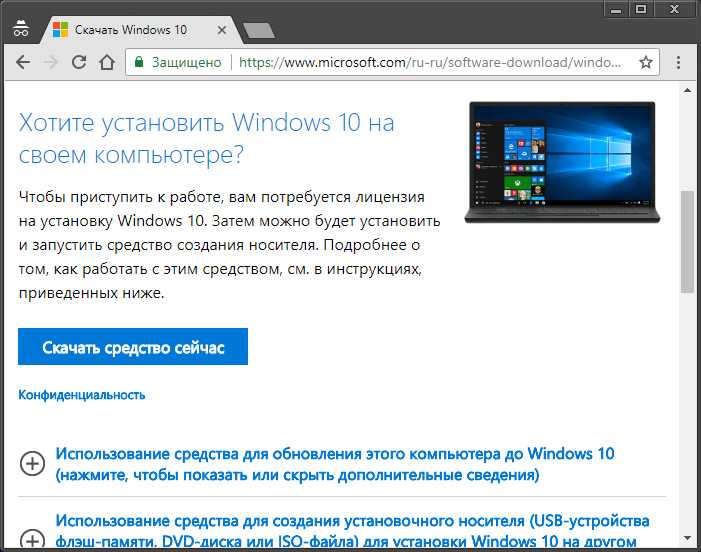Click the heading Хотите установить Windows 10
701x552 pixels.
pos(206,139)
